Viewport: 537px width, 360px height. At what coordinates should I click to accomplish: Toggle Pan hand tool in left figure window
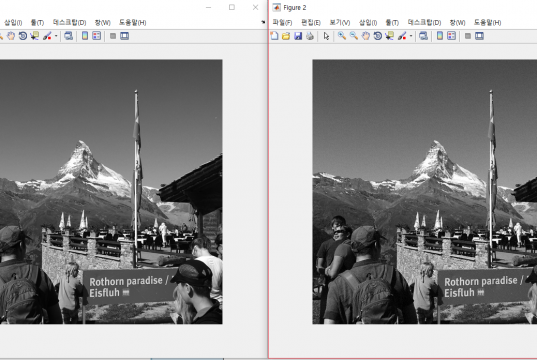(11, 36)
